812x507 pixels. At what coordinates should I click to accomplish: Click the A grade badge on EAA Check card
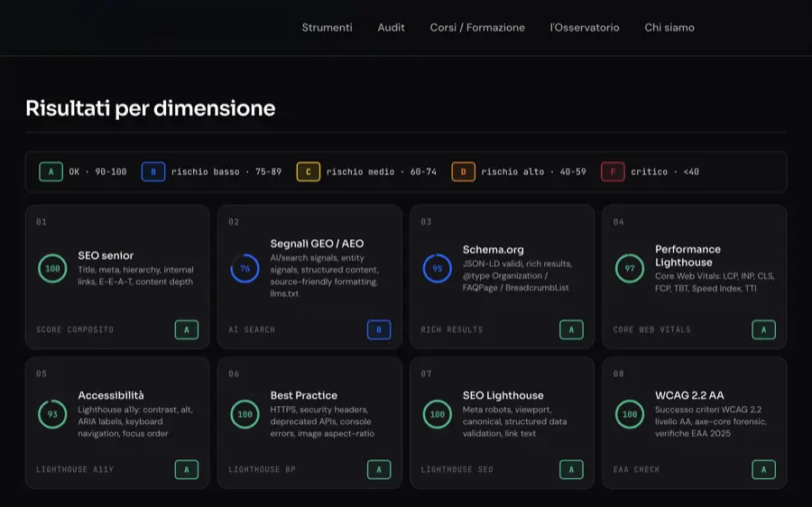pos(764,470)
